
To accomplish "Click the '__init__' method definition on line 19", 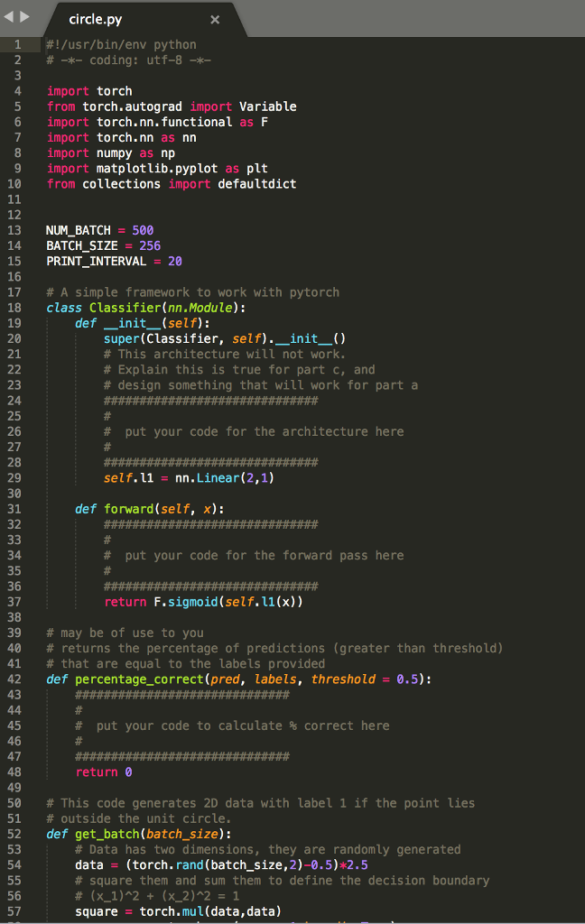I will click(x=132, y=323).
